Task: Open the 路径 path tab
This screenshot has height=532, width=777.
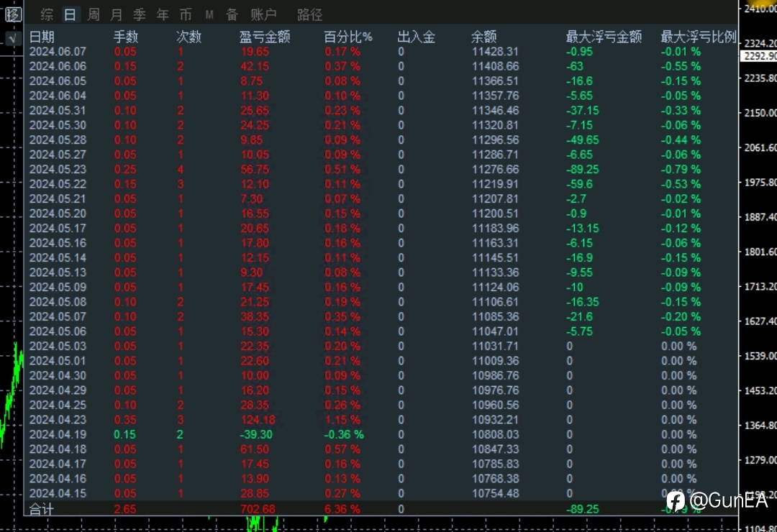Action: pyautogui.click(x=309, y=14)
